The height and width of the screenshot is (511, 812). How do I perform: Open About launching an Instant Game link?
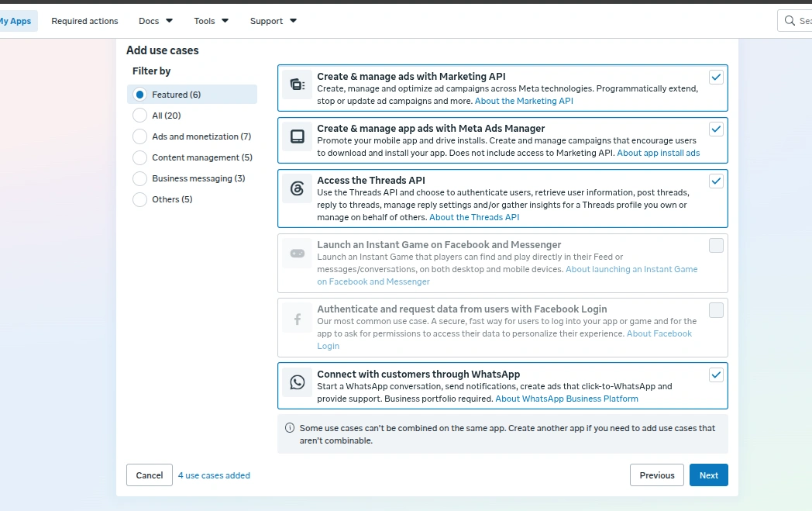click(x=631, y=269)
